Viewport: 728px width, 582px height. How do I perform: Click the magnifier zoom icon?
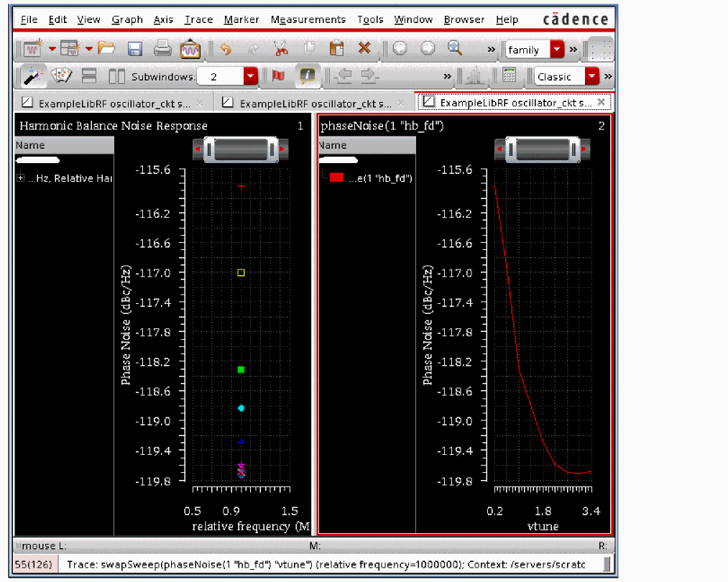click(x=454, y=48)
